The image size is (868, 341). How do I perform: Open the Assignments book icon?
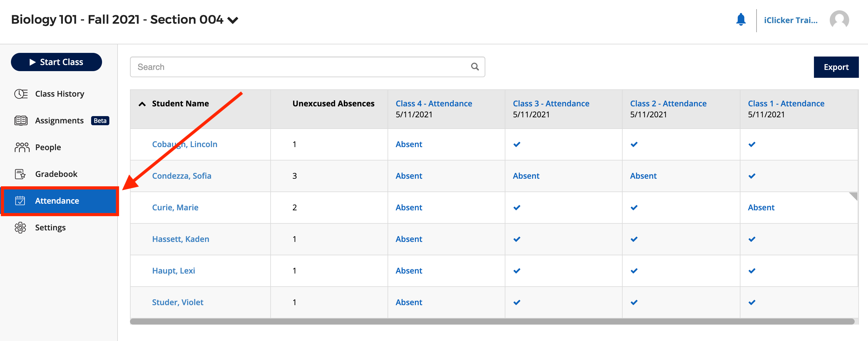21,120
